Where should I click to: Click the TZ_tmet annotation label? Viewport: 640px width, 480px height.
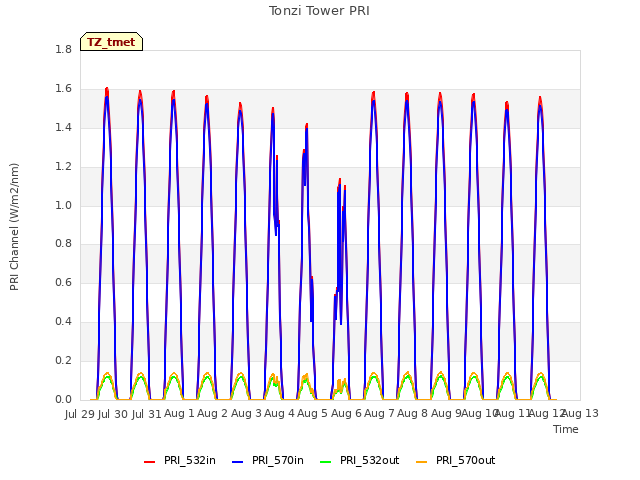[111, 42]
